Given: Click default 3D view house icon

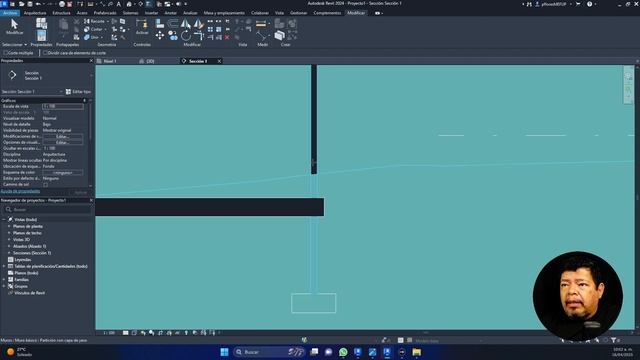Looking at the screenshot, I should (x=130, y=4).
